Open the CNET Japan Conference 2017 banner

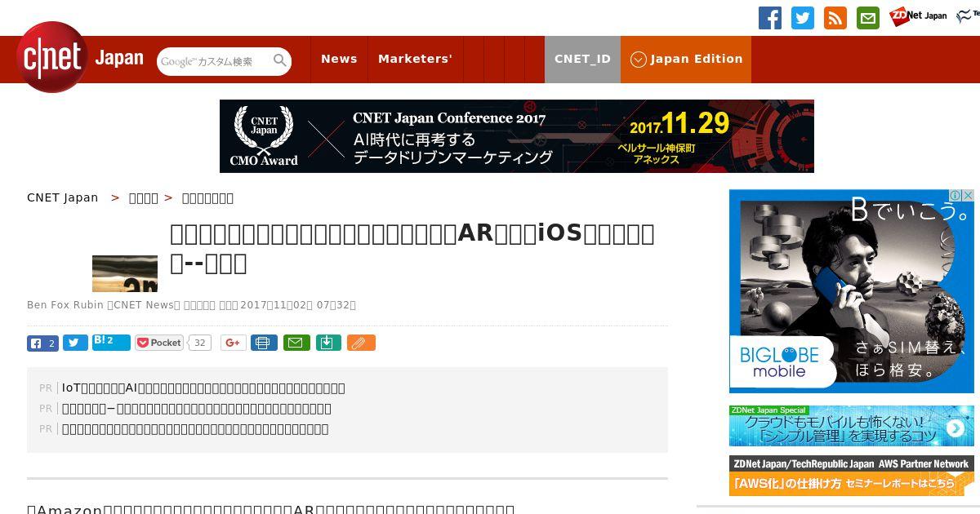point(517,136)
